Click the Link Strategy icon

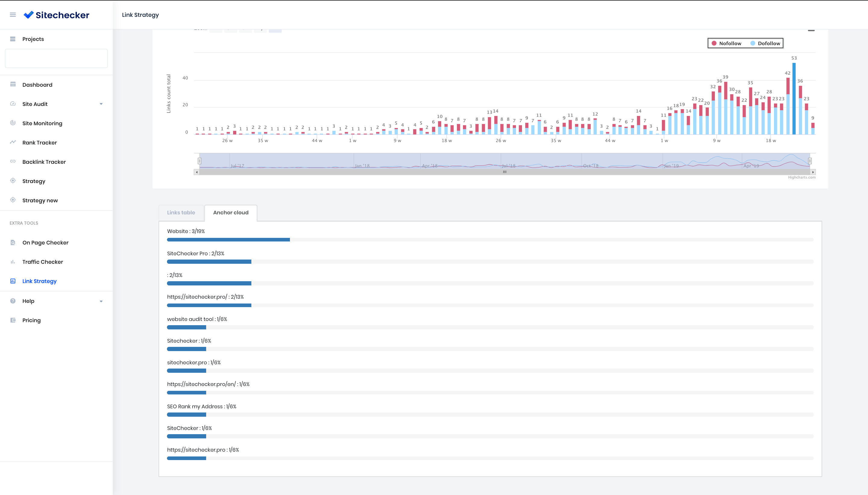click(x=13, y=281)
